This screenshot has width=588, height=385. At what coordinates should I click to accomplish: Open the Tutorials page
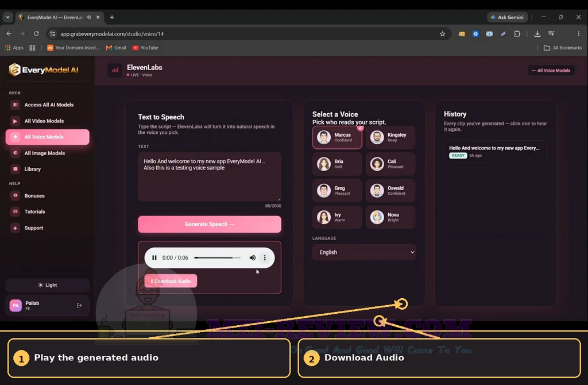click(x=48, y=211)
